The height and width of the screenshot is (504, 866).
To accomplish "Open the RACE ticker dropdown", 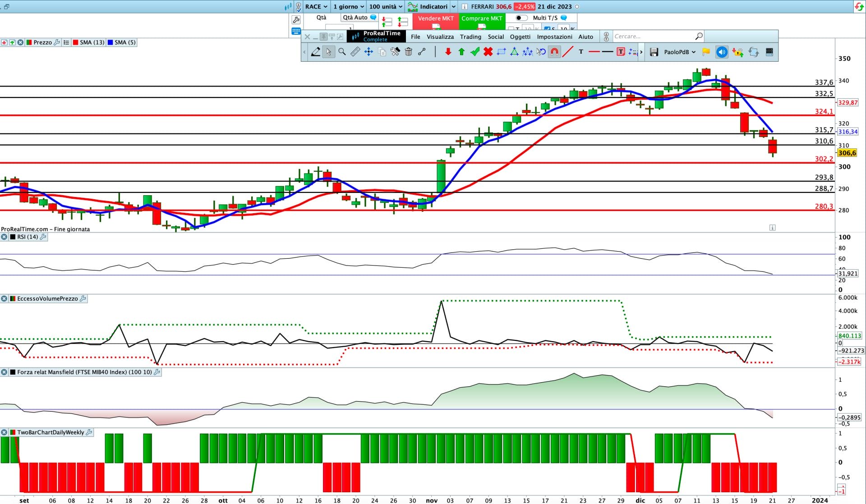I will [x=316, y=6].
